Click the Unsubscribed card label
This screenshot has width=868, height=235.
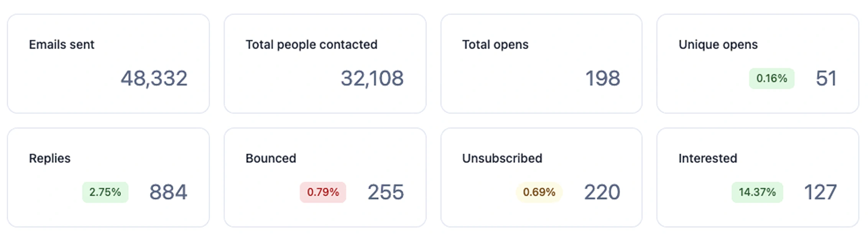tap(502, 158)
